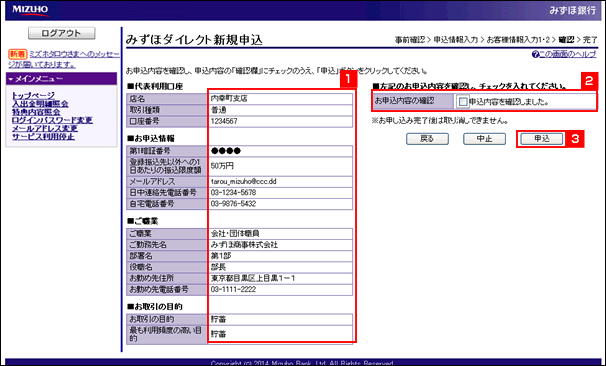Open サービス利用停止 menu item
This screenshot has height=366, width=606.
[x=43, y=137]
